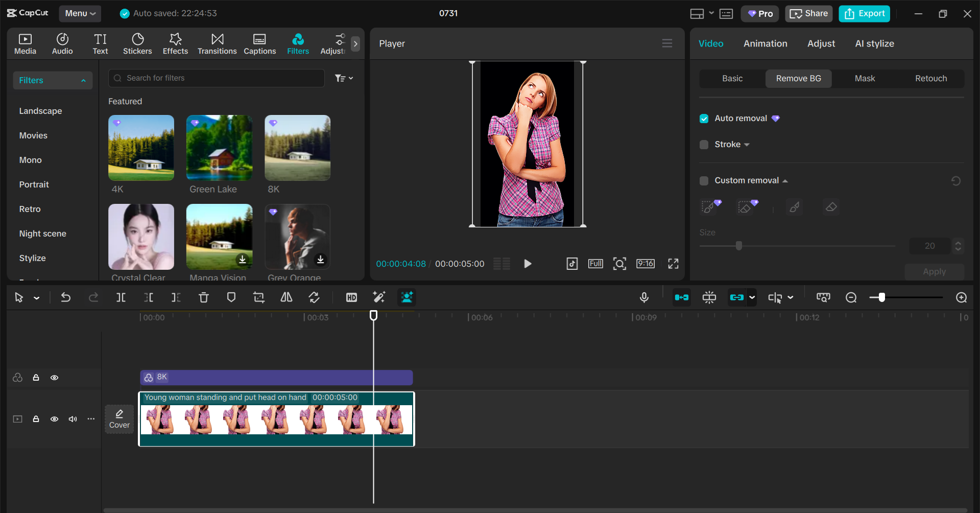Select the eraser tool under Custom removal
This screenshot has width=980, height=513.
click(x=831, y=207)
